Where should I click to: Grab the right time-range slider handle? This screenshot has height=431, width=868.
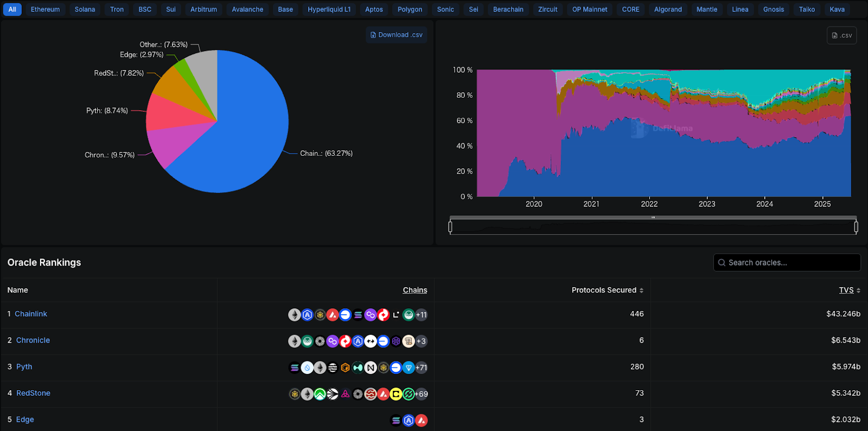(x=856, y=226)
